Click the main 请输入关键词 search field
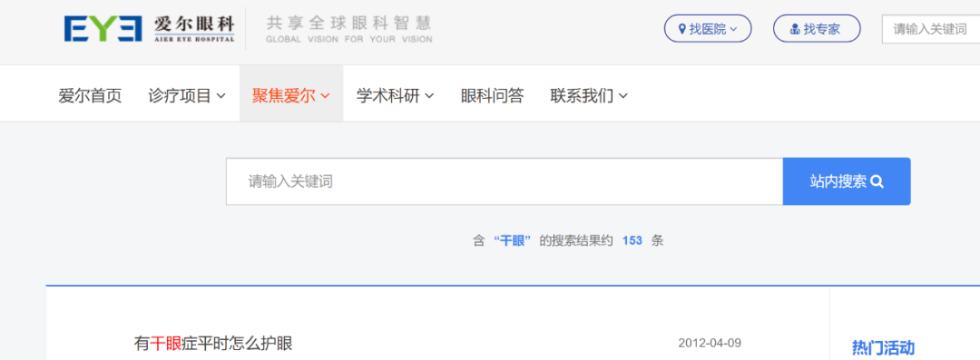This screenshot has height=360, width=980. [505, 181]
